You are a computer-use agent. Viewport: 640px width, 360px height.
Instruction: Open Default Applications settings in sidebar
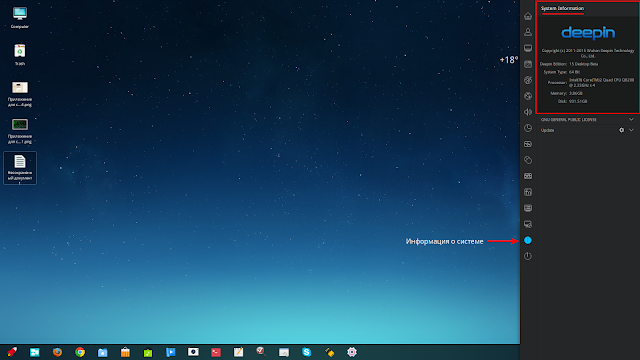point(528,64)
